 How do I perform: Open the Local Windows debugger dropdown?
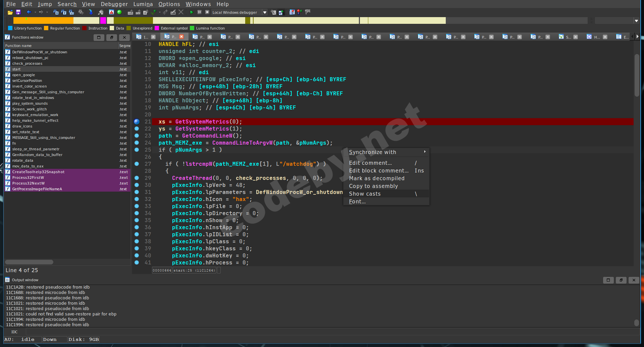(x=264, y=12)
